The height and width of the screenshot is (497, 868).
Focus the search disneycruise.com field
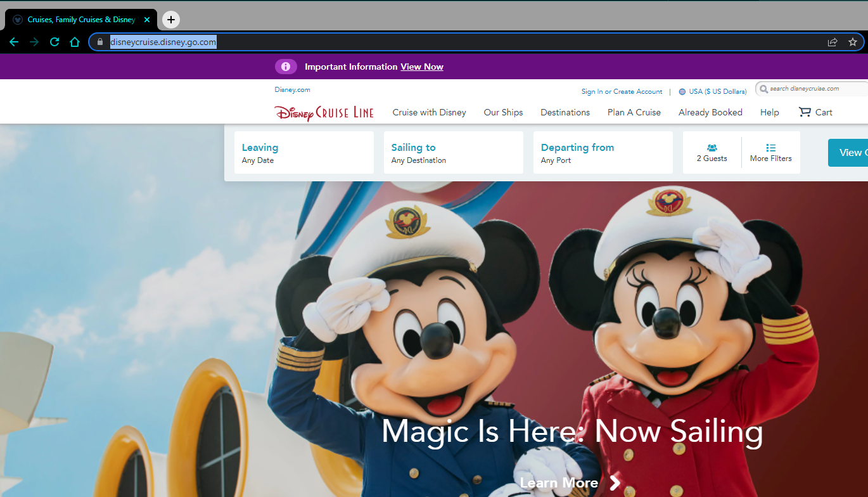[812, 89]
